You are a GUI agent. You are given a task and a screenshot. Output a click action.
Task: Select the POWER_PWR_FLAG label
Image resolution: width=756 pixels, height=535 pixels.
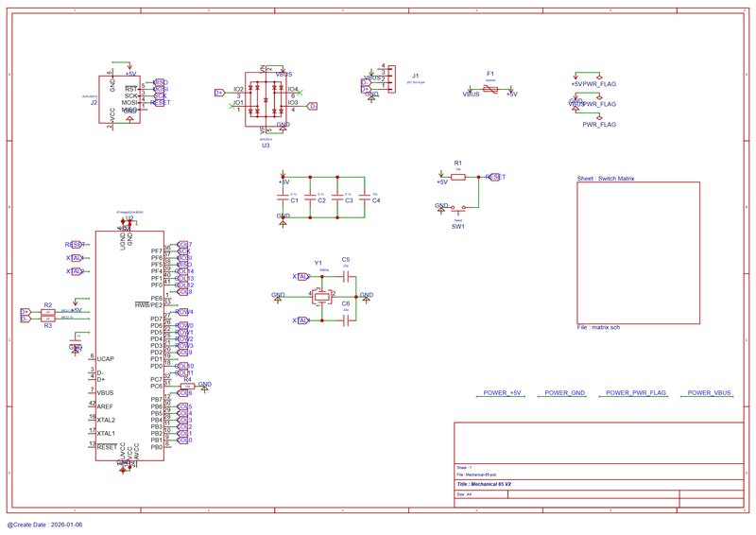(636, 392)
